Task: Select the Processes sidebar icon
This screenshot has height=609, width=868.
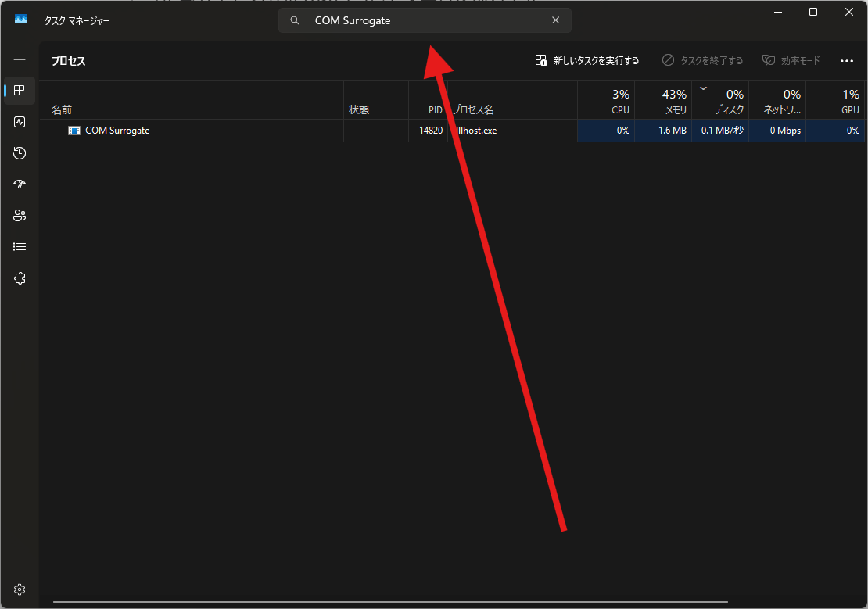Action: coord(20,91)
